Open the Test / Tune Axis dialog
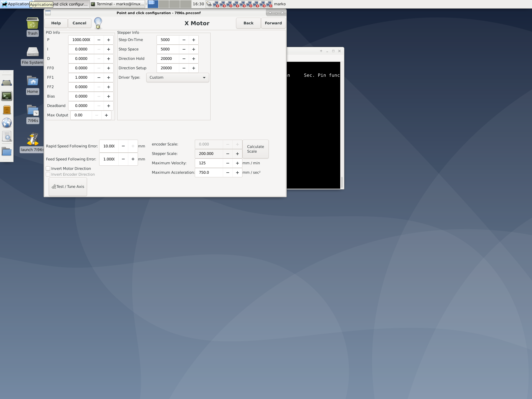The height and width of the screenshot is (399, 532). click(x=68, y=187)
